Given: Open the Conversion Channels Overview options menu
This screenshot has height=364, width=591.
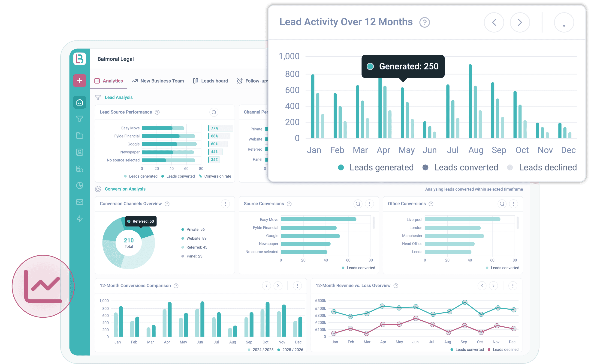Looking at the screenshot, I should click(x=225, y=204).
